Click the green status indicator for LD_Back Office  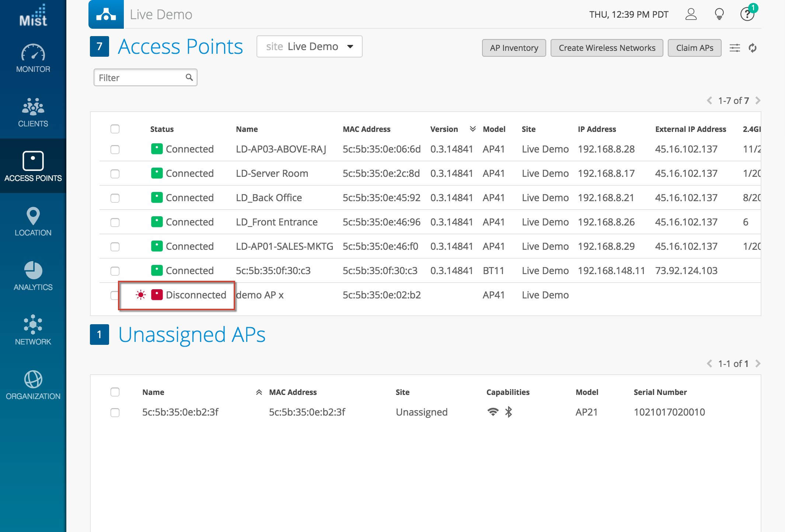[157, 198]
